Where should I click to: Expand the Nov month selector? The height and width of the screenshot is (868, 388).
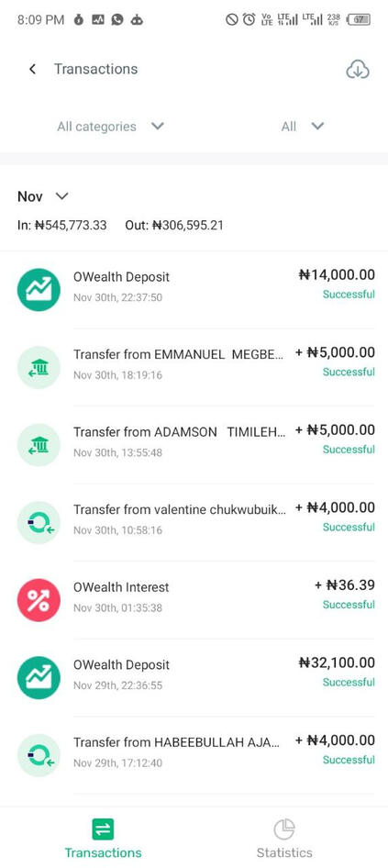42,196
